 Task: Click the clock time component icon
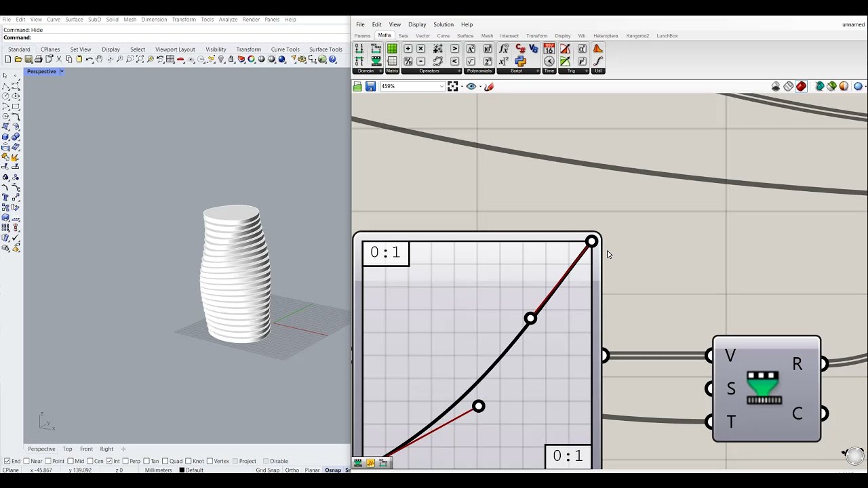coord(549,62)
